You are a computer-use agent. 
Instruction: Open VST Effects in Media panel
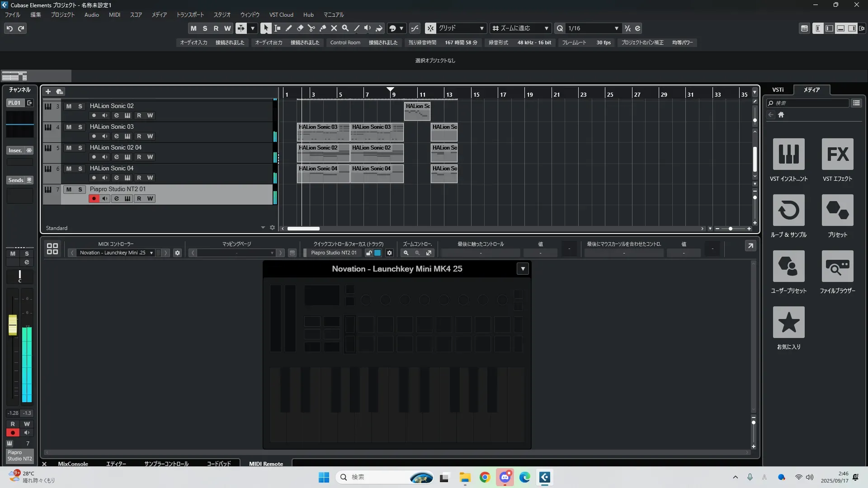pyautogui.click(x=837, y=155)
